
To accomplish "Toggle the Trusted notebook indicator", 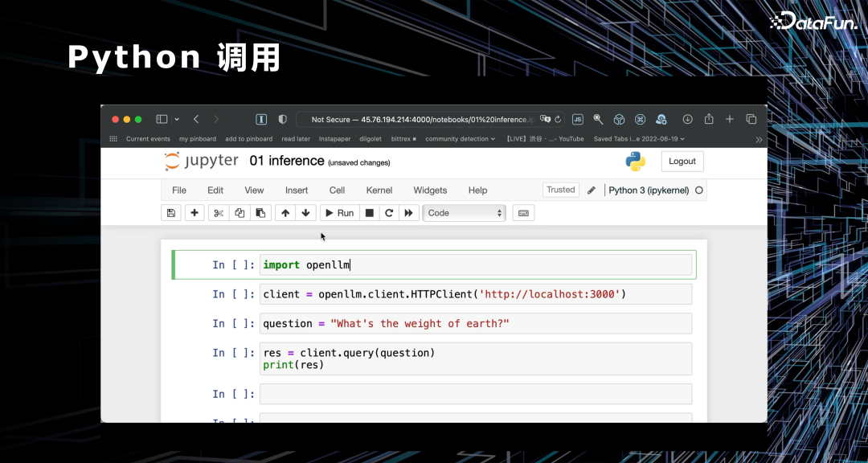I will point(560,190).
